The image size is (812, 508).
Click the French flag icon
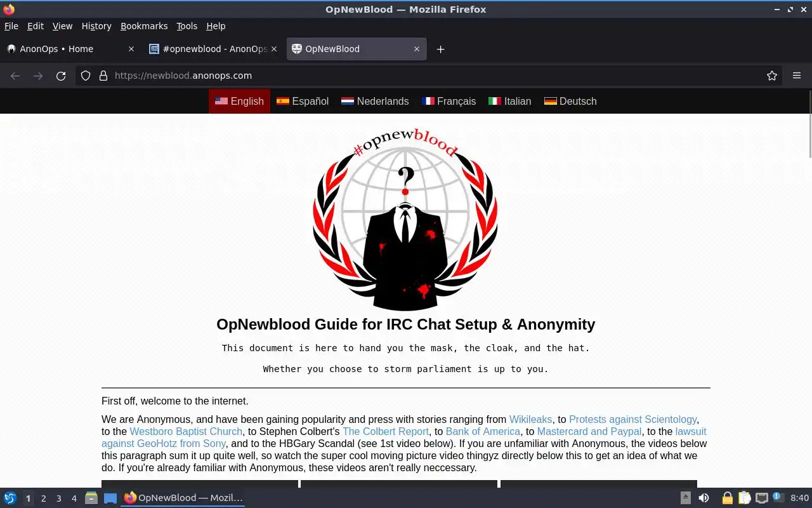click(428, 101)
